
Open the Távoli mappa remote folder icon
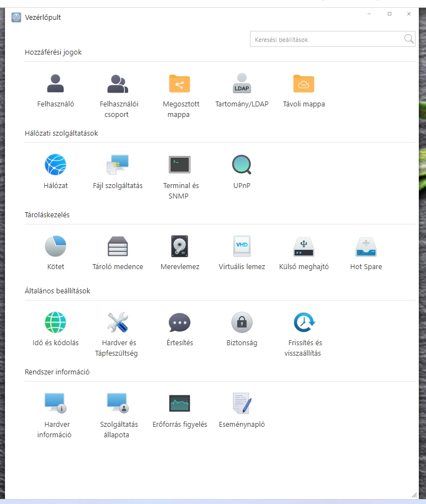point(303,84)
